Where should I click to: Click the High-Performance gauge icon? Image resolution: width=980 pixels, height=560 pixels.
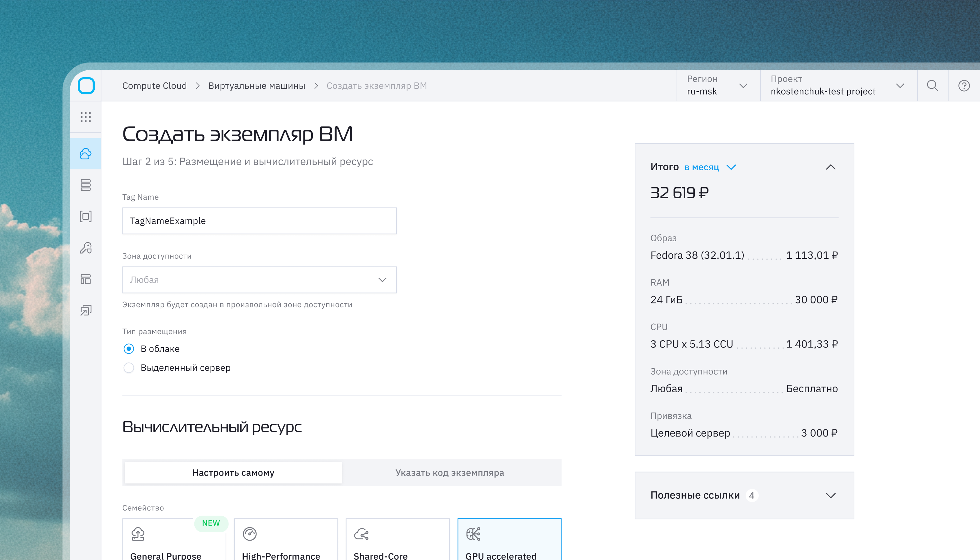tap(250, 534)
